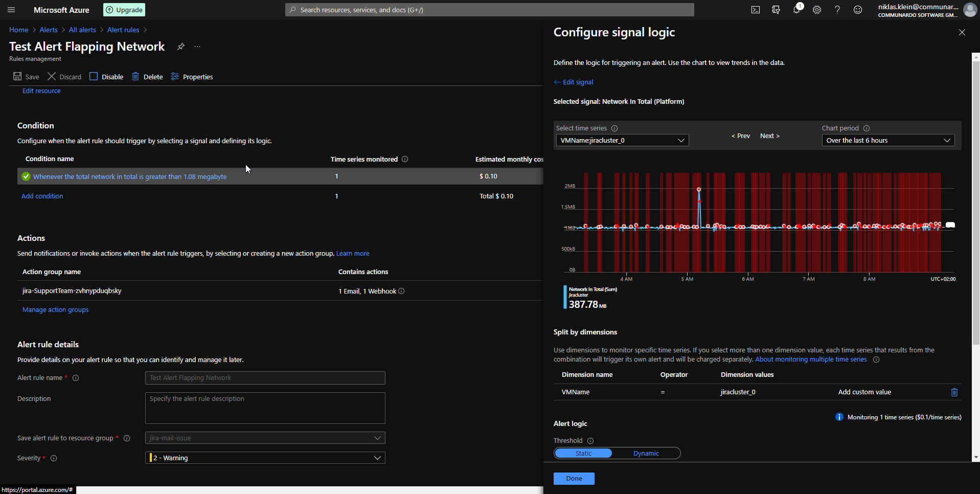Image resolution: width=980 pixels, height=494 pixels.
Task: Open Directories and subscriptions filter icon
Action: point(776,10)
